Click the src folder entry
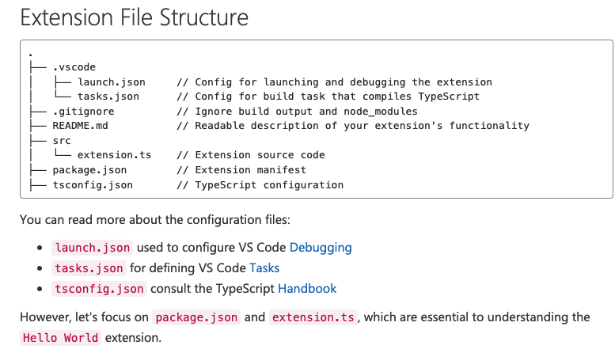Viewport: 615px width, 364px height. tap(62, 140)
